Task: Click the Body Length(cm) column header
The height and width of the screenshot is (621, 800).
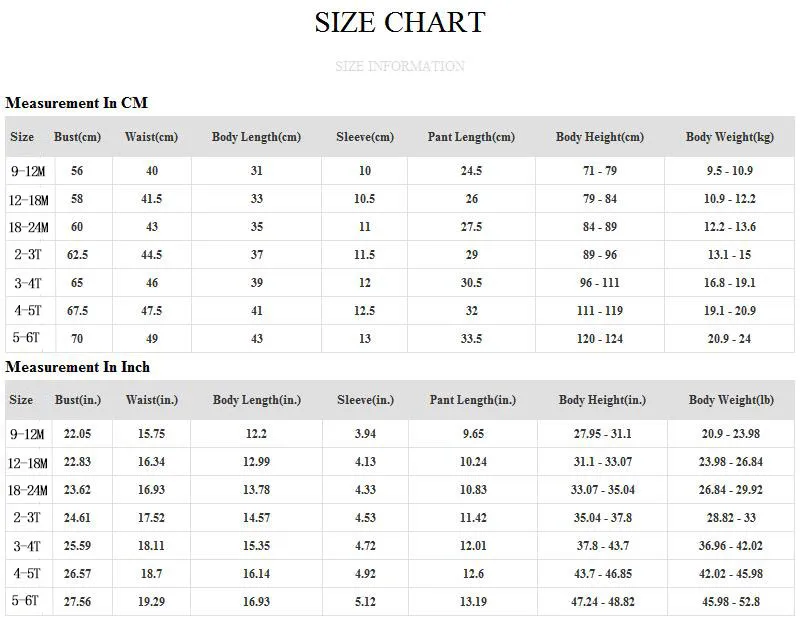Action: point(257,137)
